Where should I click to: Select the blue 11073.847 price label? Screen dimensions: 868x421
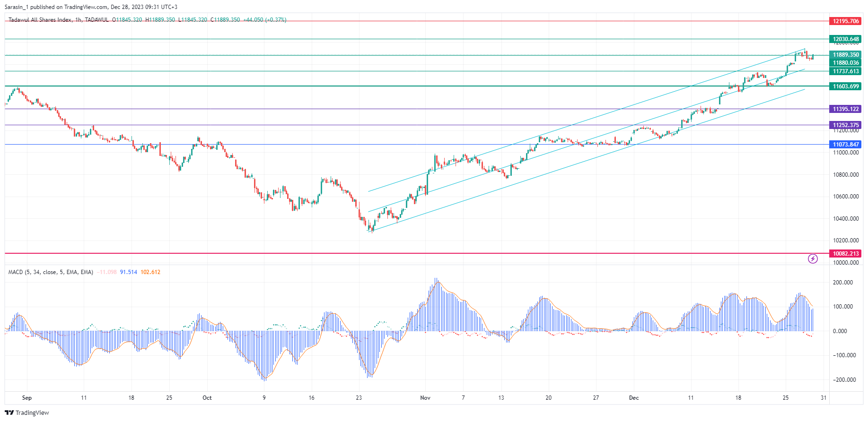point(846,145)
